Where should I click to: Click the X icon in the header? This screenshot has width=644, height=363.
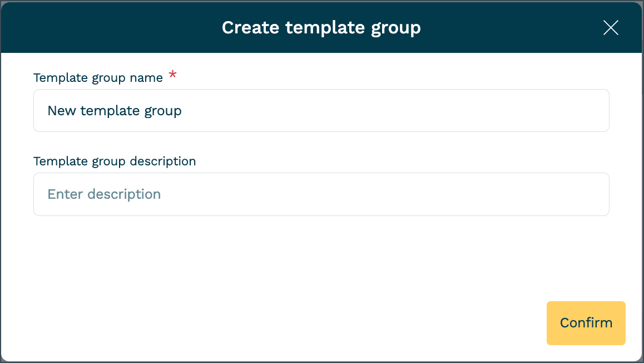point(611,28)
